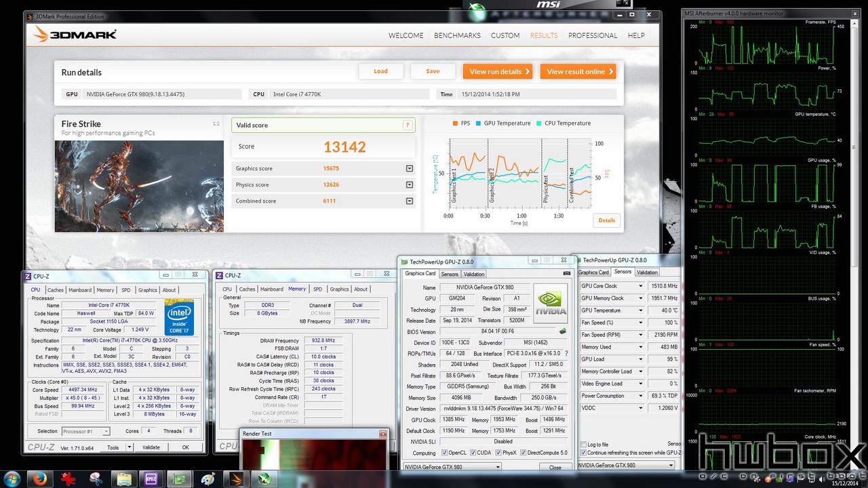Viewport: 868px width, 488px height.
Task: Click the CPU Temperature teal legend swatch
Action: click(x=538, y=123)
